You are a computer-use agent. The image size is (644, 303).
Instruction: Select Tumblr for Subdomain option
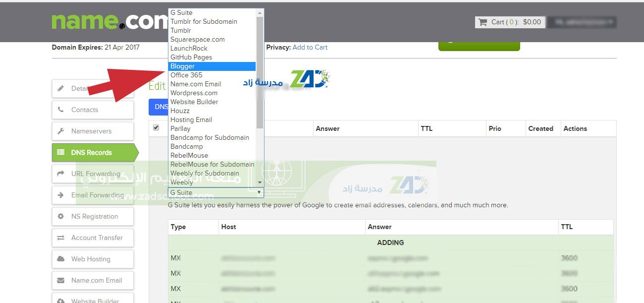coord(212,21)
